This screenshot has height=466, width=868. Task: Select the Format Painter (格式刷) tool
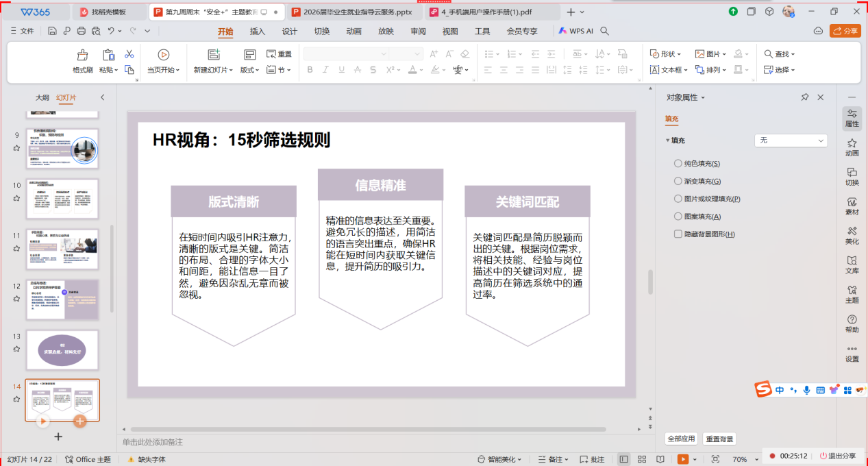(82, 60)
